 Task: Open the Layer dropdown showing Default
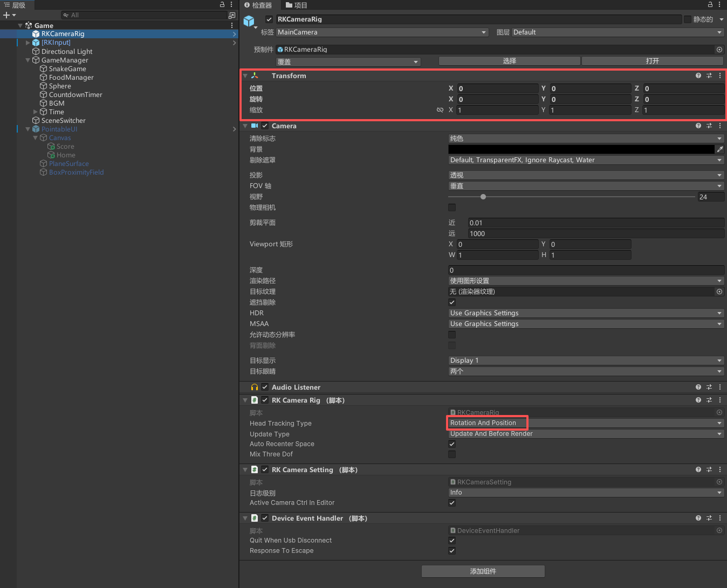[618, 32]
